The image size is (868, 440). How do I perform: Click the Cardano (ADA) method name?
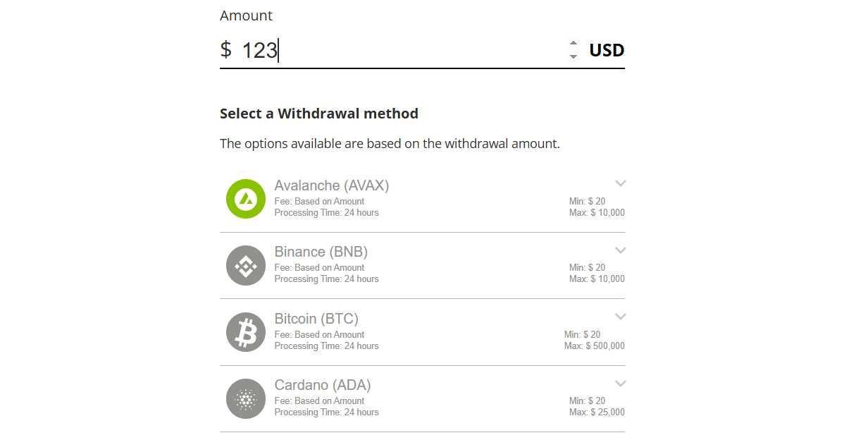point(322,385)
